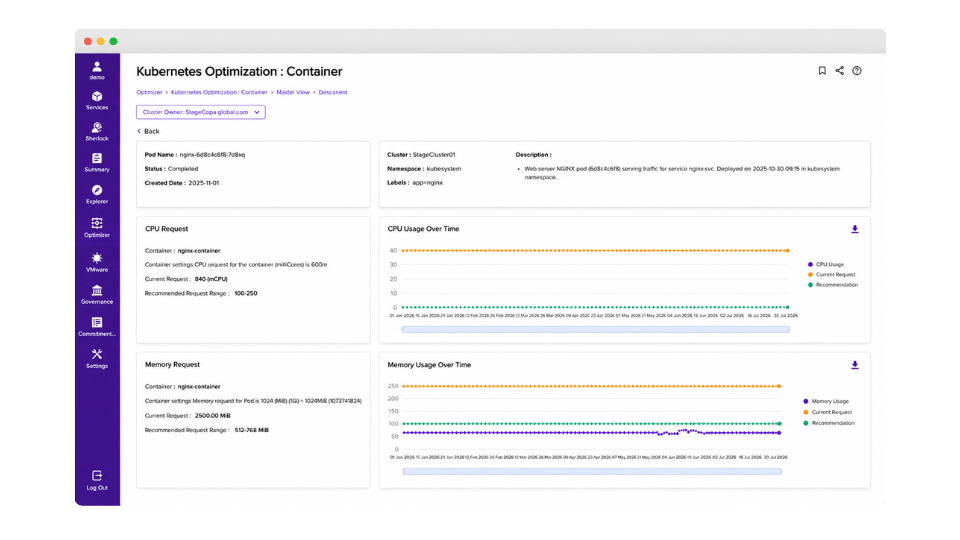
Task: Toggle Recommendation legend in Memory chart
Action: pyautogui.click(x=828, y=423)
